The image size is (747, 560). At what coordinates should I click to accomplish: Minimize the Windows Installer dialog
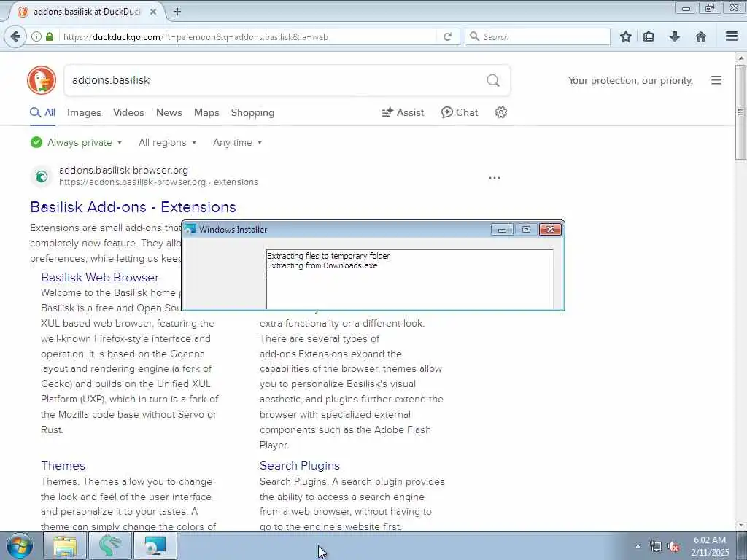(502, 230)
